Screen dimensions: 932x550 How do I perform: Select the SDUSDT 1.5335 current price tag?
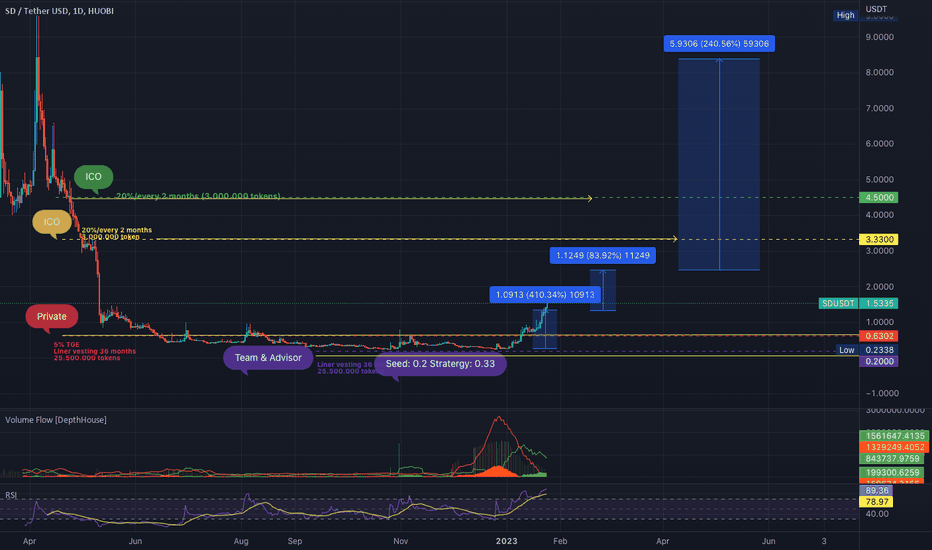(x=858, y=303)
